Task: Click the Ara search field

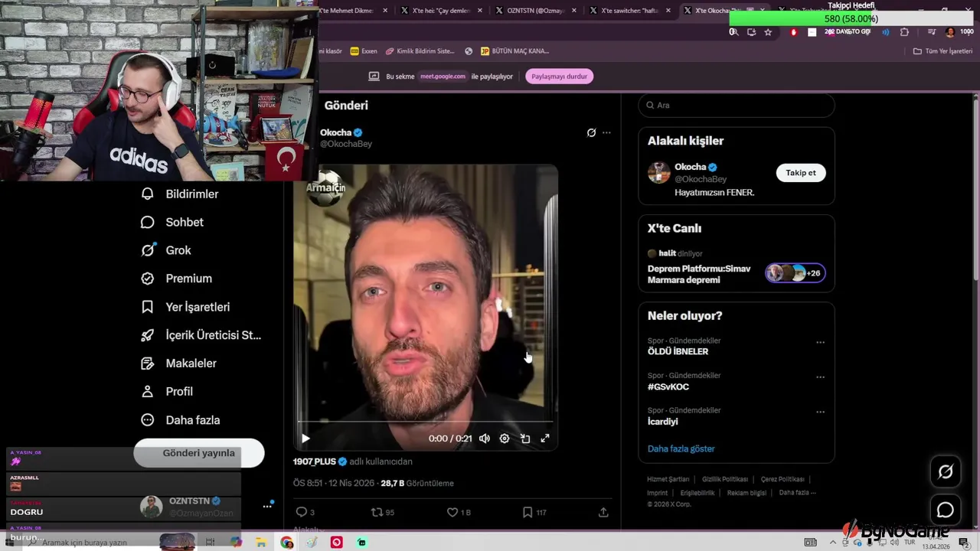Action: click(x=737, y=106)
